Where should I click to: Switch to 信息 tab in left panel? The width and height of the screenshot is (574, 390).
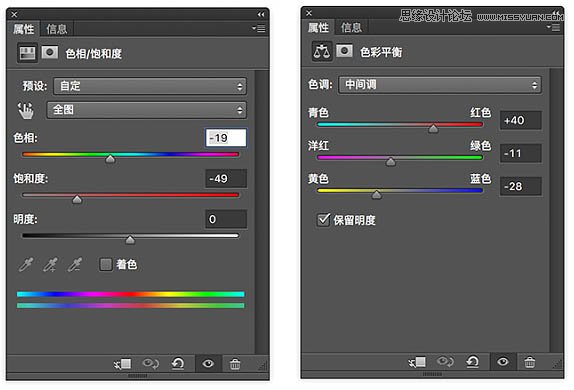point(57,29)
